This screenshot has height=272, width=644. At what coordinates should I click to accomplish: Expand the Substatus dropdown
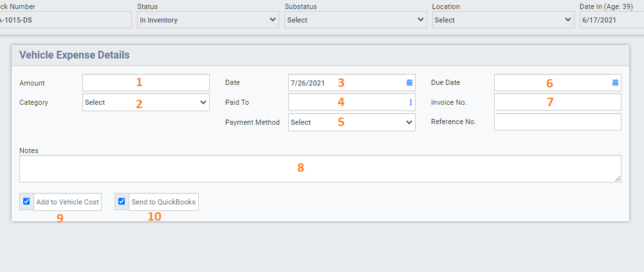(x=355, y=20)
